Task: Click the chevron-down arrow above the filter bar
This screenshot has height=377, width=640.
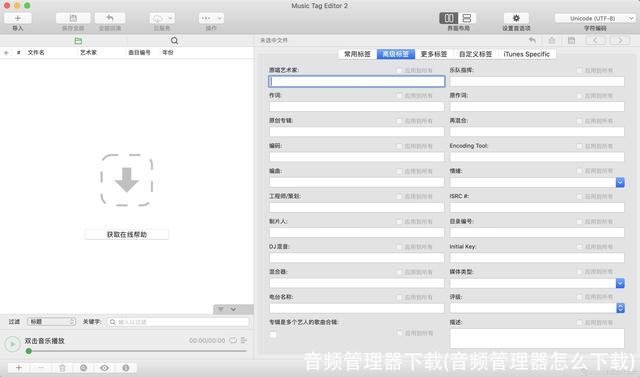Action: [x=233, y=309]
